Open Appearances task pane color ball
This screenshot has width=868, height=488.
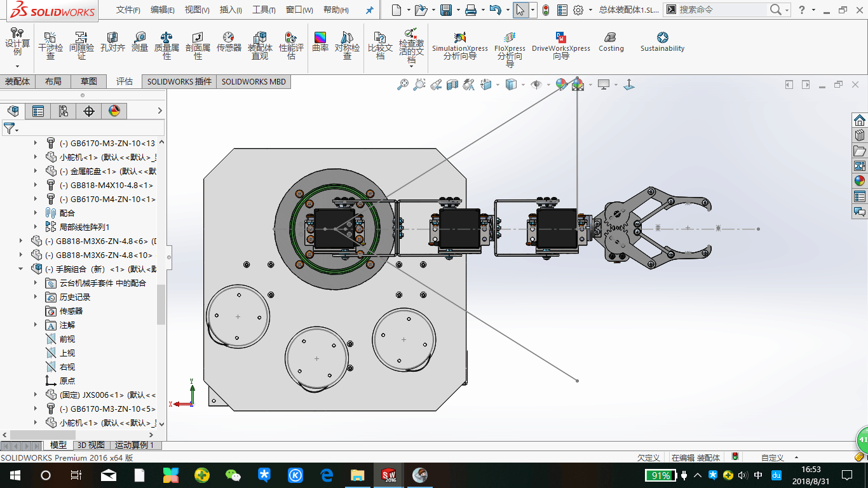(860, 181)
